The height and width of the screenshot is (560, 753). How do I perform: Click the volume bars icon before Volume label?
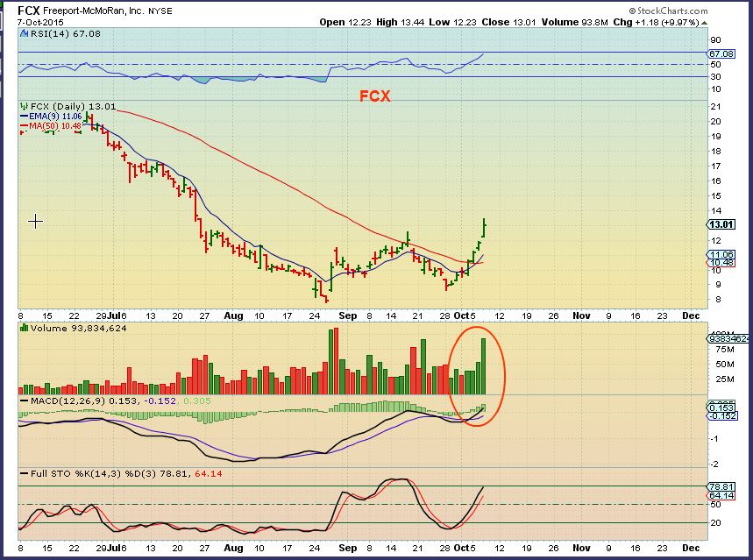pos(24,328)
